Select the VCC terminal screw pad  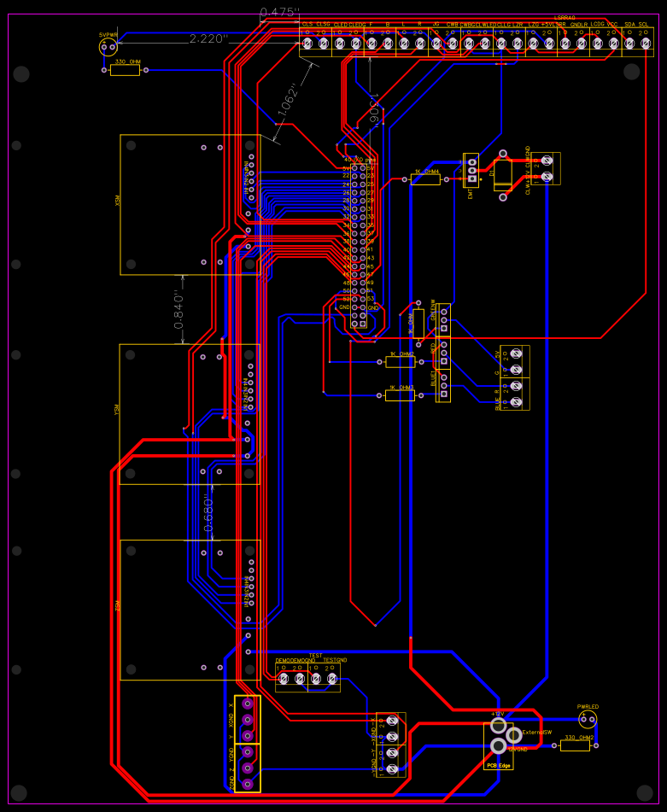click(x=613, y=44)
